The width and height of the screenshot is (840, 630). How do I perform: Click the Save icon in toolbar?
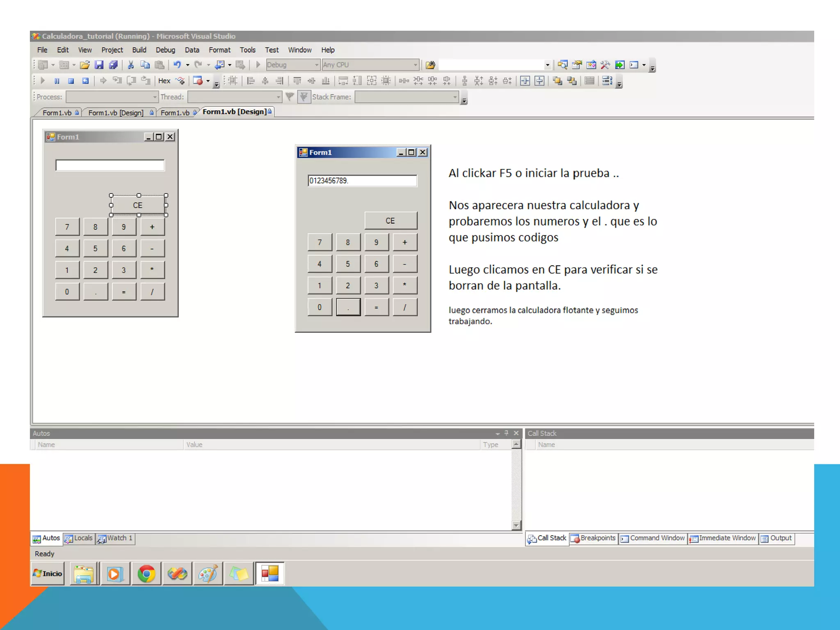point(99,65)
